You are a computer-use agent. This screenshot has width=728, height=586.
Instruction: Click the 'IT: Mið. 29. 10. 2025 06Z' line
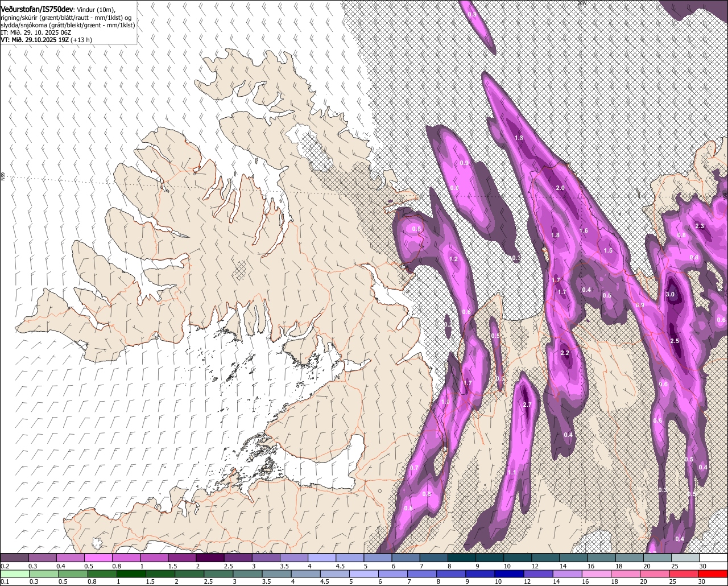[35, 33]
